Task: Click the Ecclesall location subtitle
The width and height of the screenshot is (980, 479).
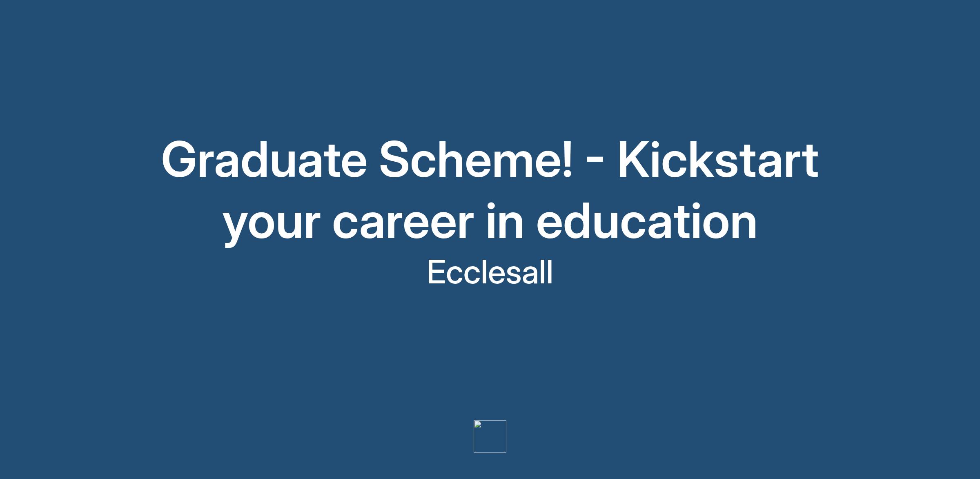Action: 490,273
